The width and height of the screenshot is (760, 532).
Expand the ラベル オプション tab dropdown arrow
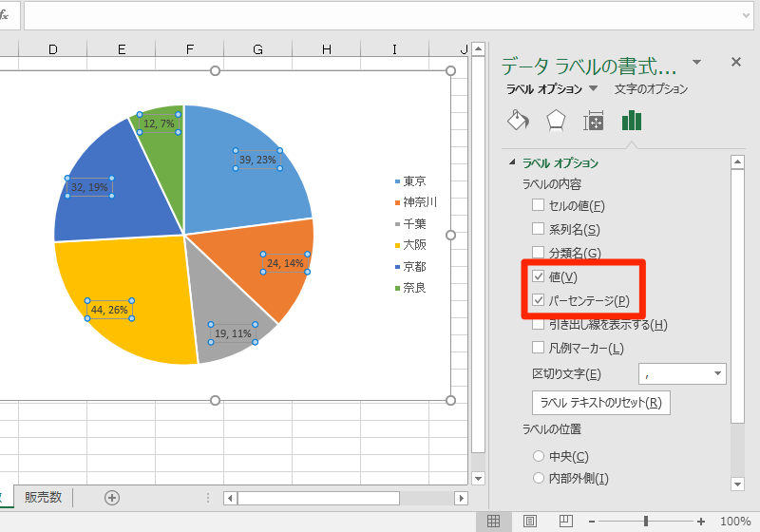(593, 88)
